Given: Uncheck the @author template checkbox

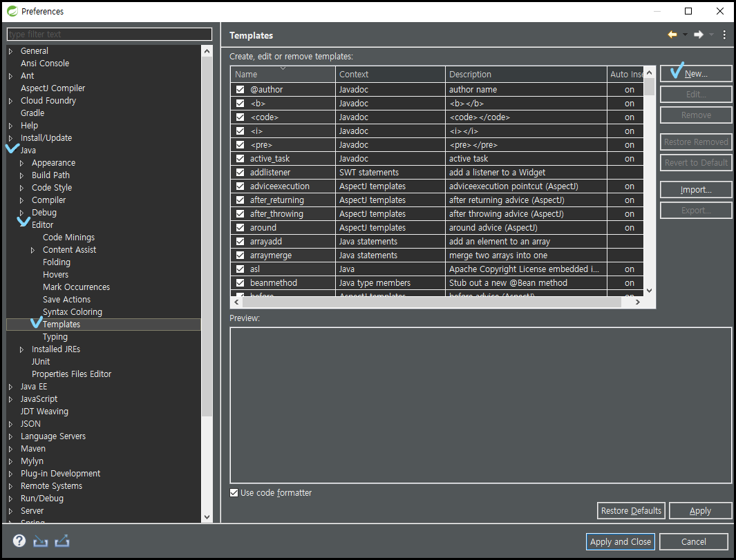Looking at the screenshot, I should coord(240,89).
